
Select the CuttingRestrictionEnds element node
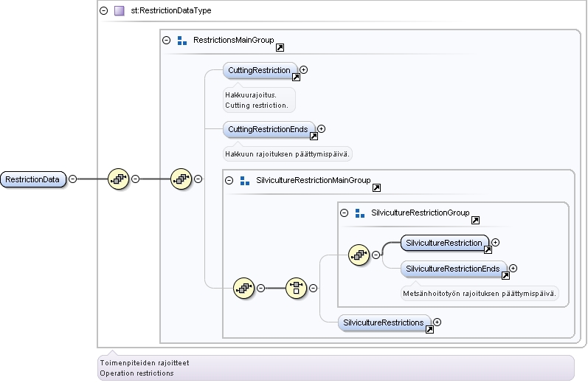coord(269,129)
